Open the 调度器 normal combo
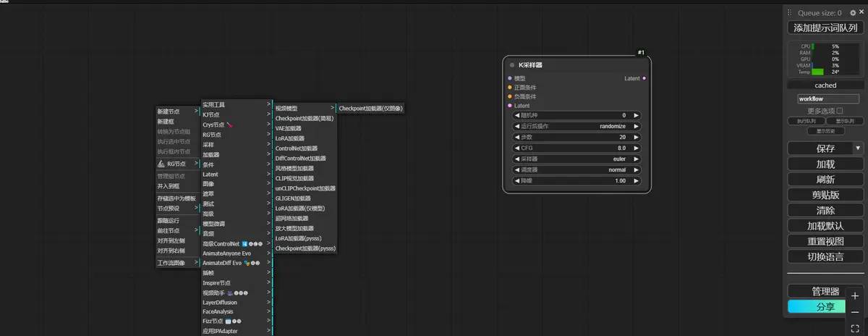Viewport: 868px width, 336px height. coord(576,169)
